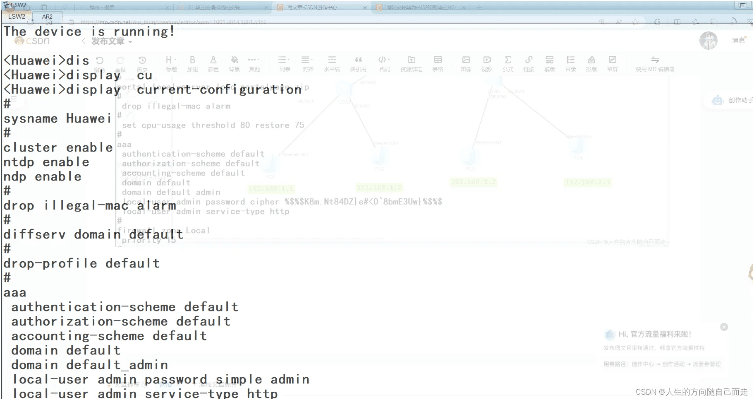
Task: Click the ordered list icon
Action: [x=308, y=62]
